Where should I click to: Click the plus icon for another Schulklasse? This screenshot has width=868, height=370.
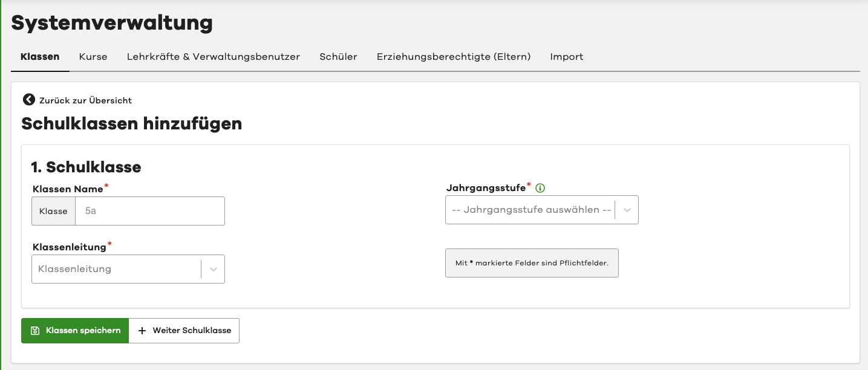pos(142,331)
